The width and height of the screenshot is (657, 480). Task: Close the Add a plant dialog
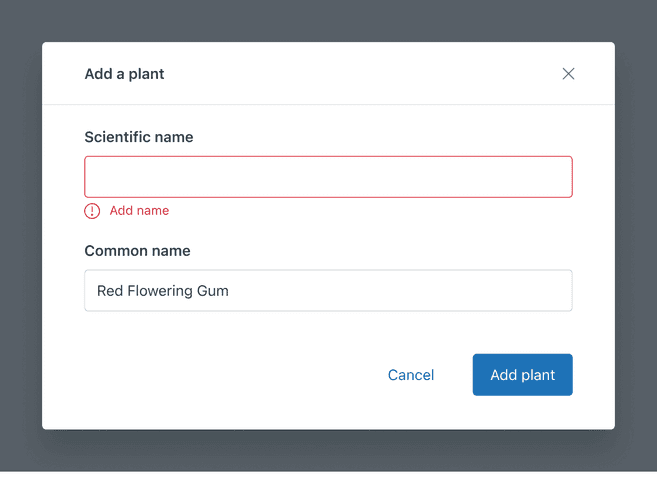coord(568,74)
